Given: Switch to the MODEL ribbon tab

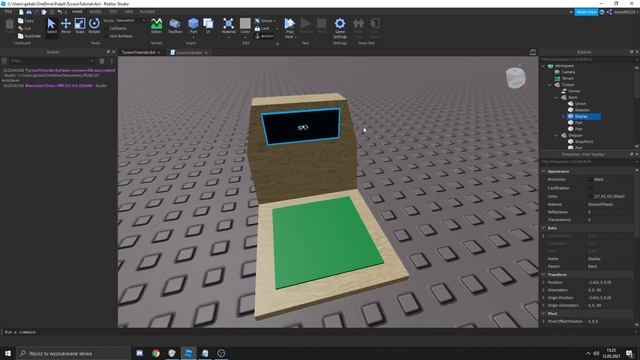Looking at the screenshot, I should [96, 12].
